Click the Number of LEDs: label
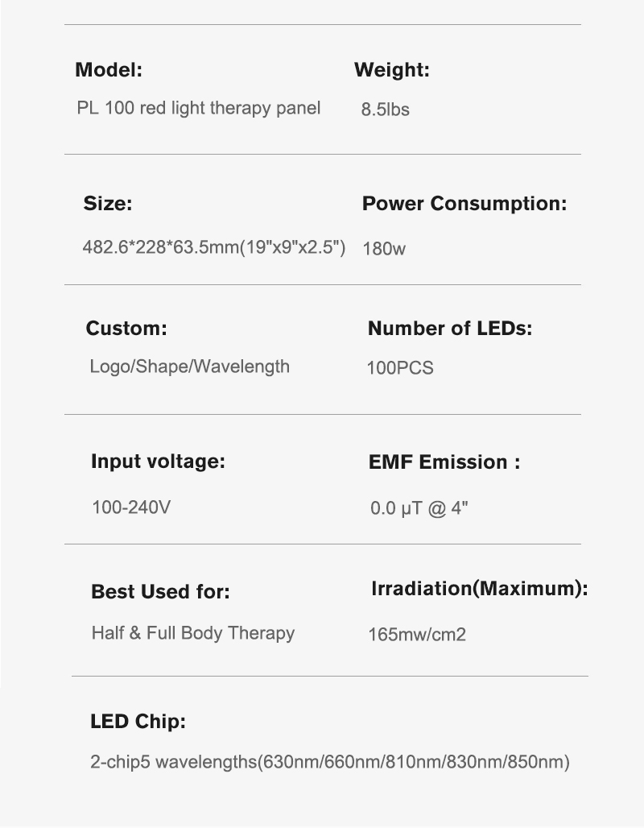Viewport: 644px width, 828px height. coord(450,329)
